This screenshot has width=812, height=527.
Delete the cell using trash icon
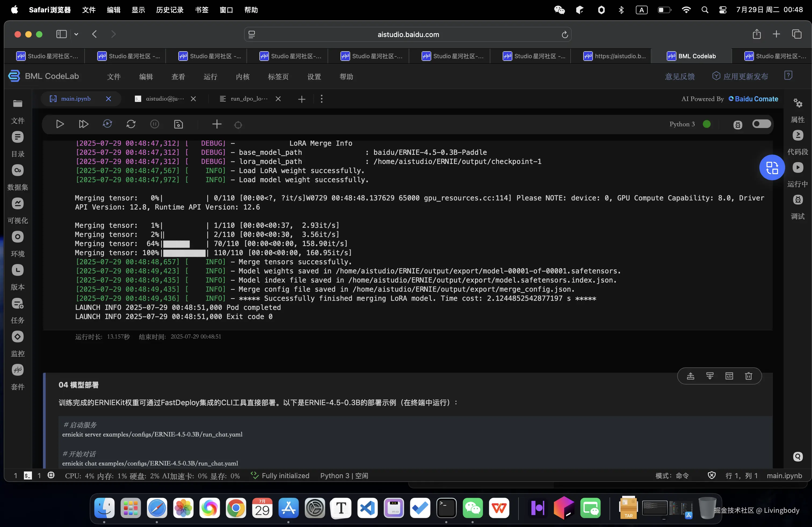point(748,376)
